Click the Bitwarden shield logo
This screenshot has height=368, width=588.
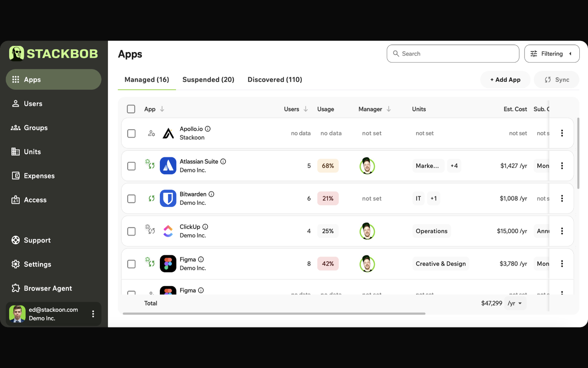point(168,198)
